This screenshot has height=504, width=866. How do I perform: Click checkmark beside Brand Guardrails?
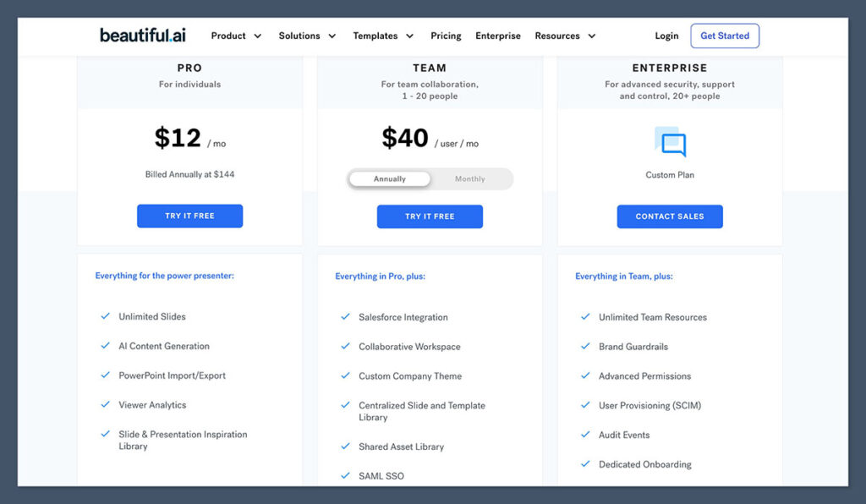pyautogui.click(x=585, y=346)
